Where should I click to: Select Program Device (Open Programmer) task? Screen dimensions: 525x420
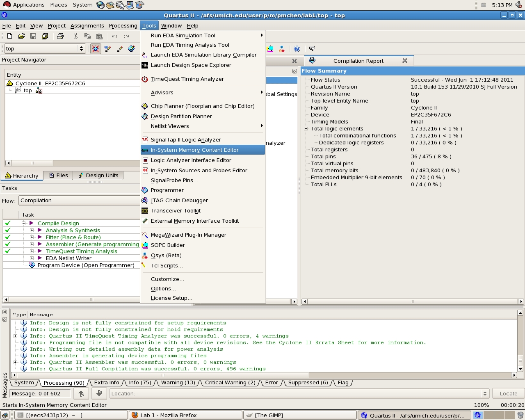[x=86, y=265]
